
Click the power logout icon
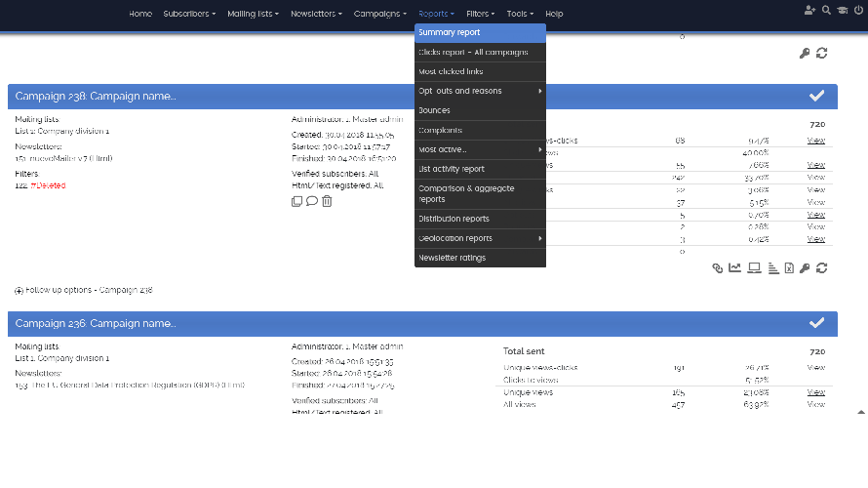(x=857, y=10)
